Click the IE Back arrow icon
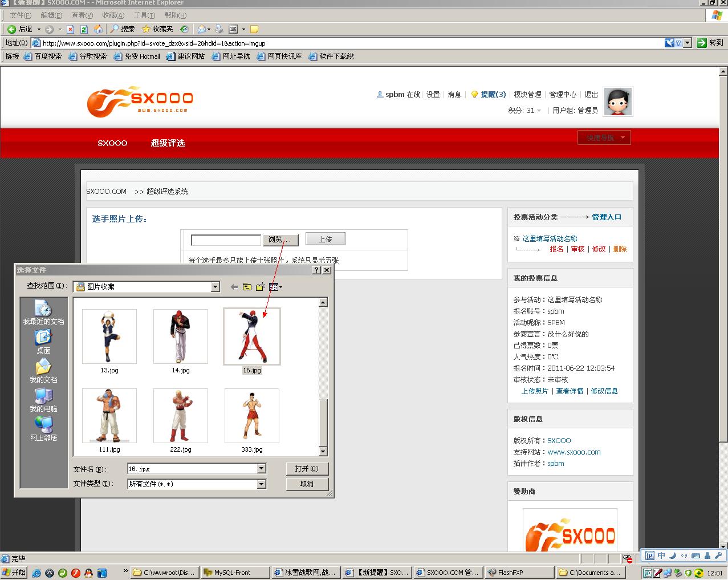Screen dimensions: 728x580 click(11, 29)
